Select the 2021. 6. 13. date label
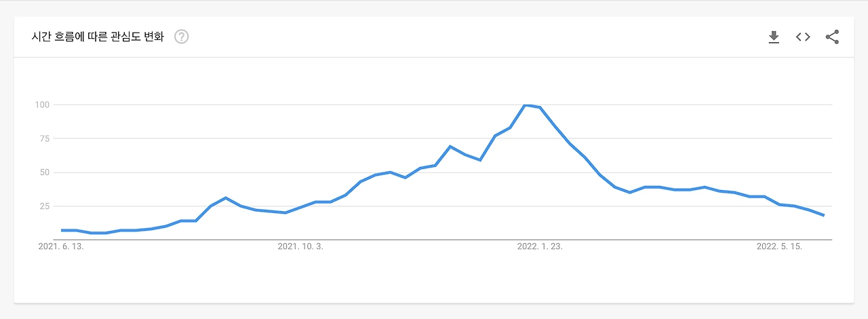The width and height of the screenshot is (868, 319). (61, 247)
